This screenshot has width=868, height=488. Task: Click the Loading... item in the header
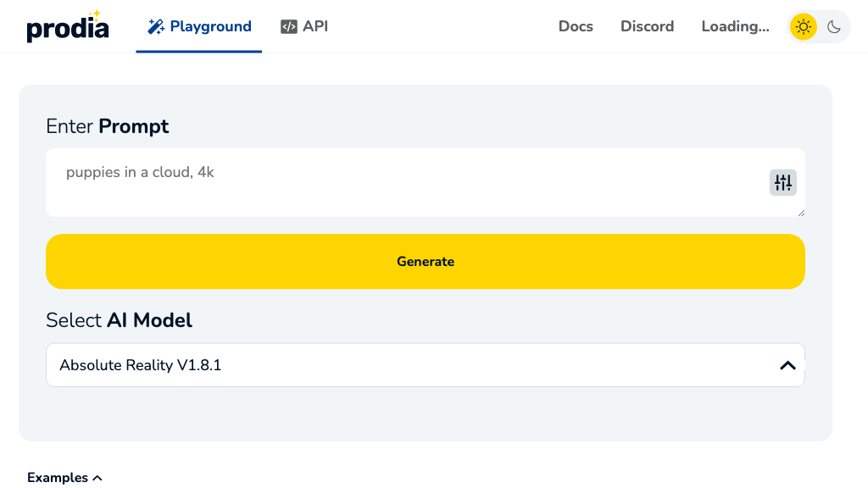(x=735, y=27)
